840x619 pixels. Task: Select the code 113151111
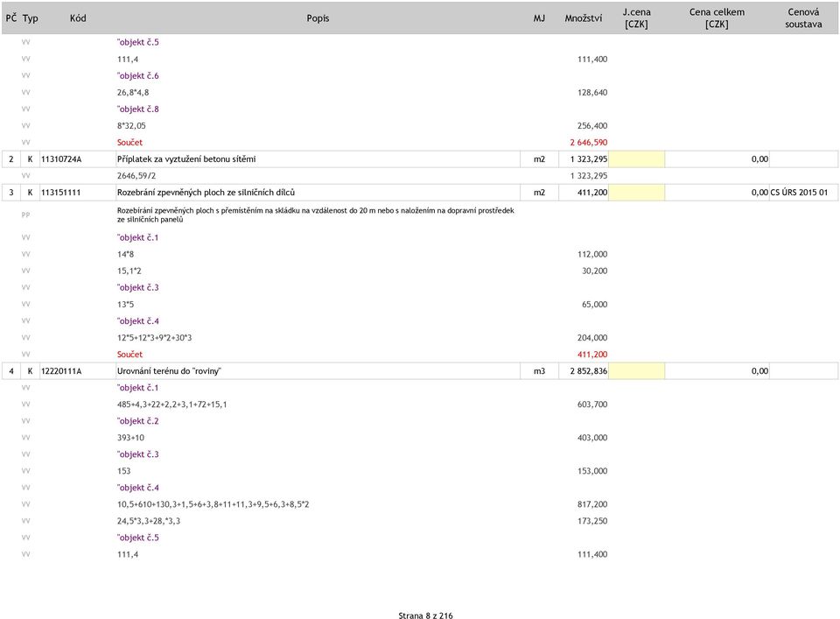pos(60,193)
